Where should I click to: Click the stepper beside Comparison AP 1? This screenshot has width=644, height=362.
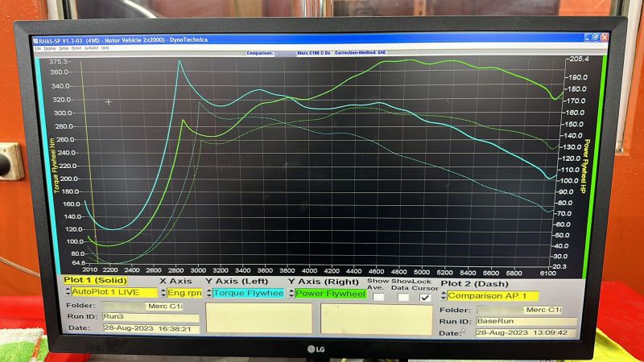click(444, 295)
